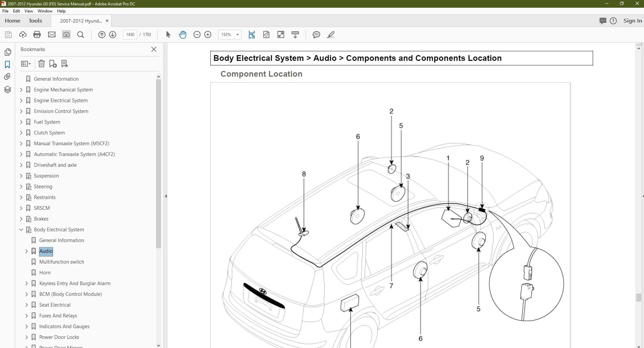The image size is (644, 348).
Task: Open the Find text magnifier tool
Action: (80, 35)
